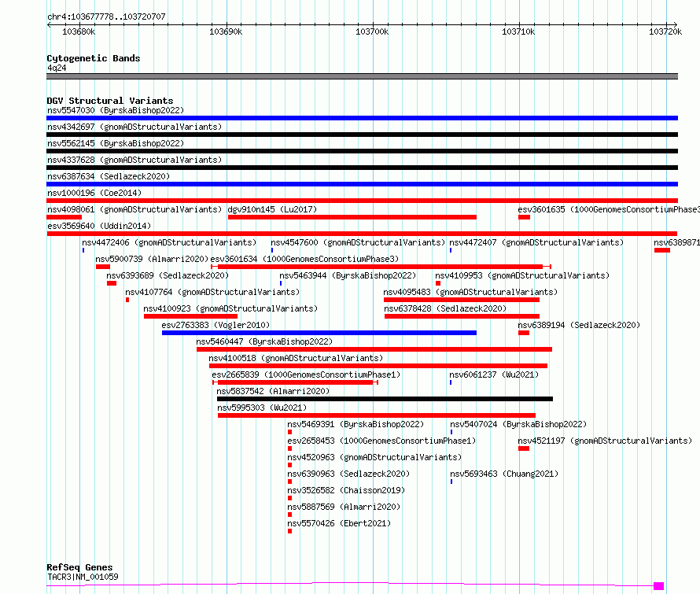Select nsv4520963 gnomAD variant label
Screen dimensions: 700x594
[x=374, y=457]
